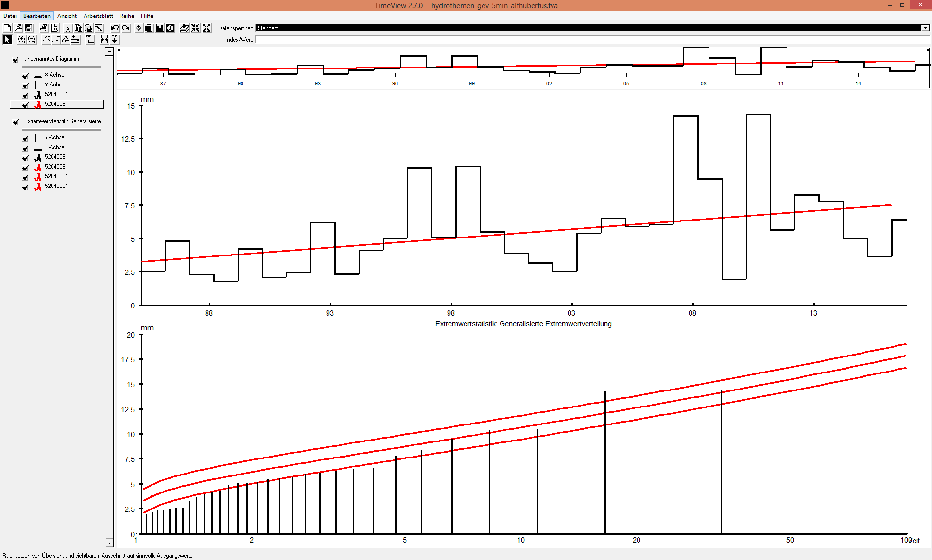Image resolution: width=932 pixels, height=560 pixels.
Task: Toggle black 52040061 series in unbenanntes Diagramm
Action: point(26,95)
